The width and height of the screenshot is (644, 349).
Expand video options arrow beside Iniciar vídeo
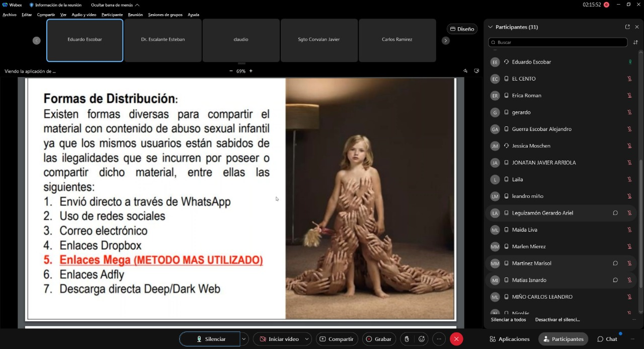coord(307,339)
